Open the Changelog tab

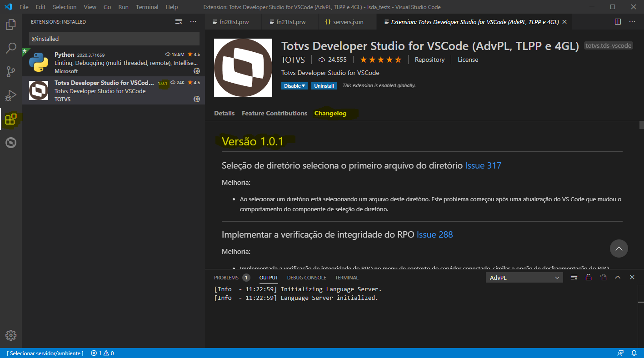[330, 113]
